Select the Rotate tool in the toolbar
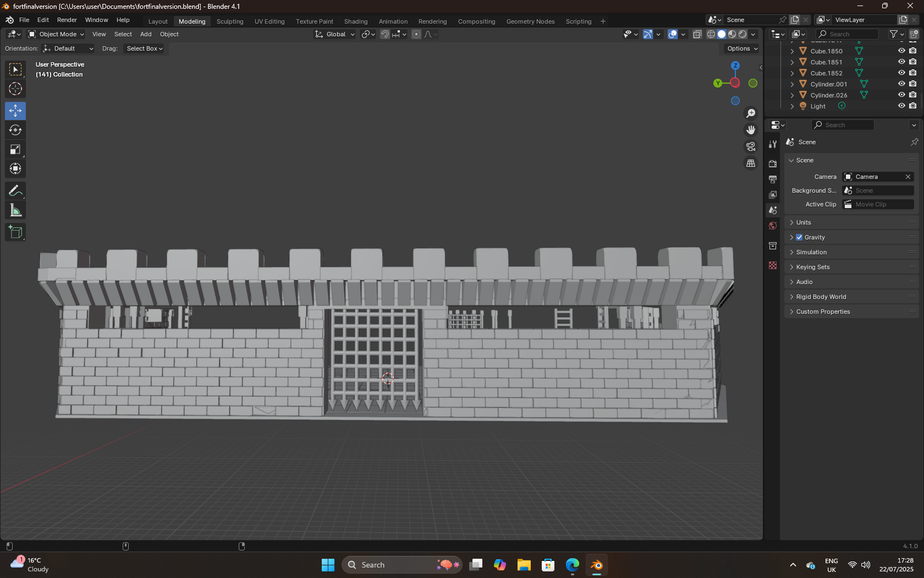 [x=15, y=130]
